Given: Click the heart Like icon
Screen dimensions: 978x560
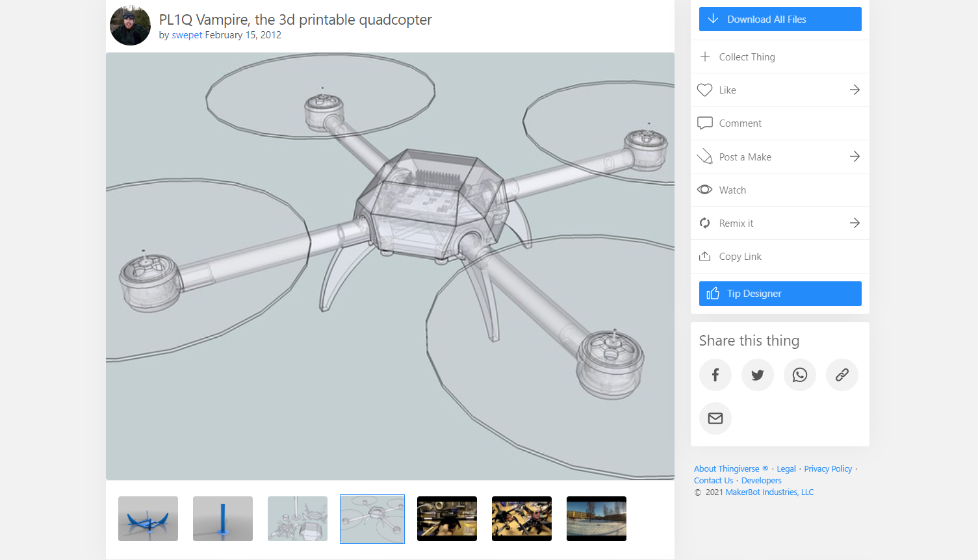Looking at the screenshot, I should click(704, 90).
